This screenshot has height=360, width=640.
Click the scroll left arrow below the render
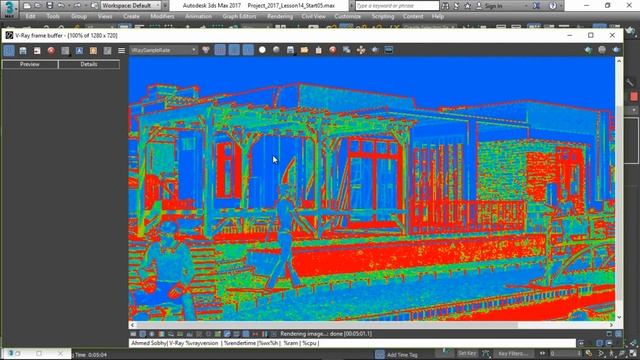(132, 325)
